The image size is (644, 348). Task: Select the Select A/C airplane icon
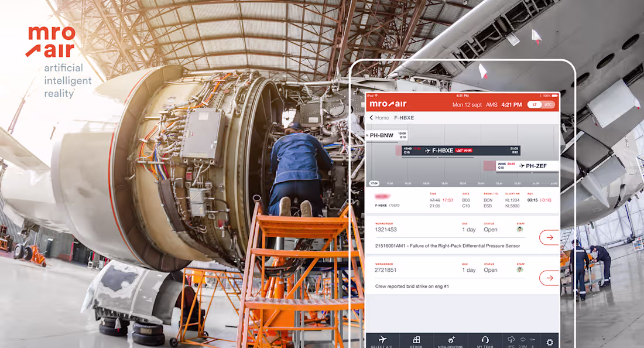[381, 340]
